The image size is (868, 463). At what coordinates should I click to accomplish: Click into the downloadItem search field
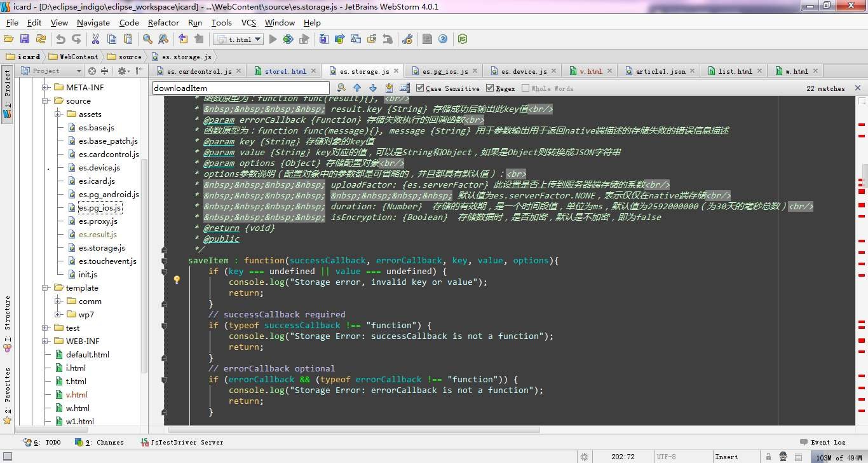(x=240, y=88)
